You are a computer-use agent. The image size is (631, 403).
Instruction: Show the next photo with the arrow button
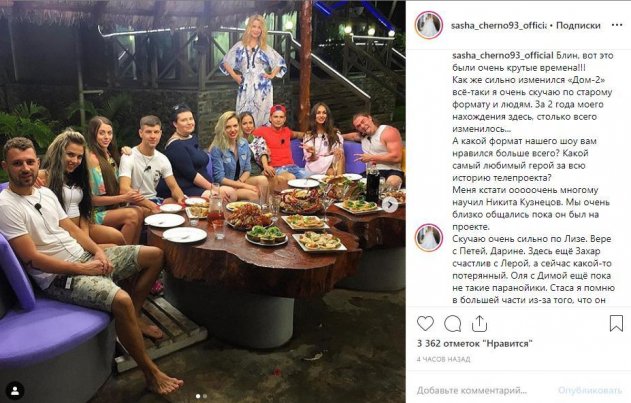tap(390, 205)
